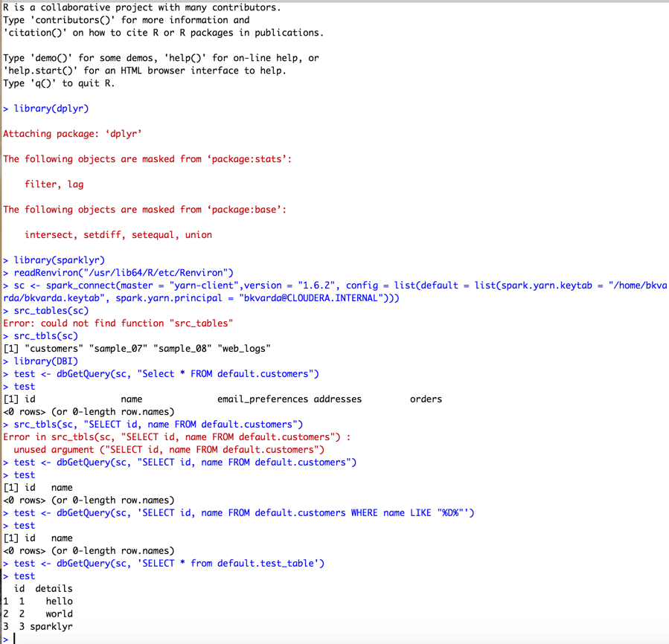This screenshot has height=644, width=669.
Task: Click the library(dplyr) command line
Action: pos(47,108)
